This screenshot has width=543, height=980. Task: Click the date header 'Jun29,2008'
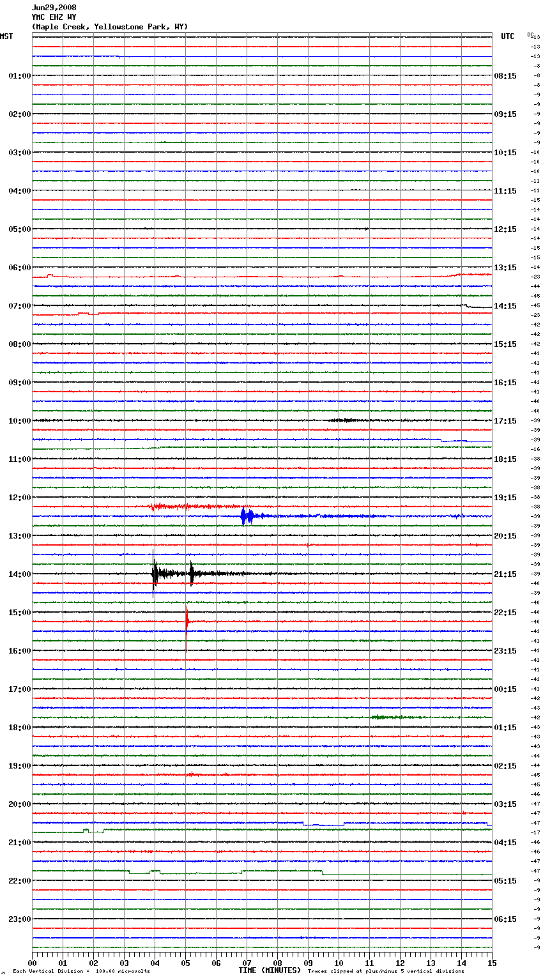pyautogui.click(x=54, y=8)
